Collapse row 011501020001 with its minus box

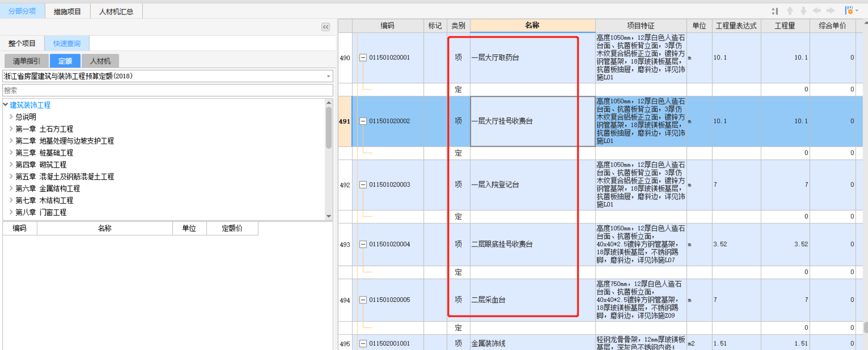point(363,58)
